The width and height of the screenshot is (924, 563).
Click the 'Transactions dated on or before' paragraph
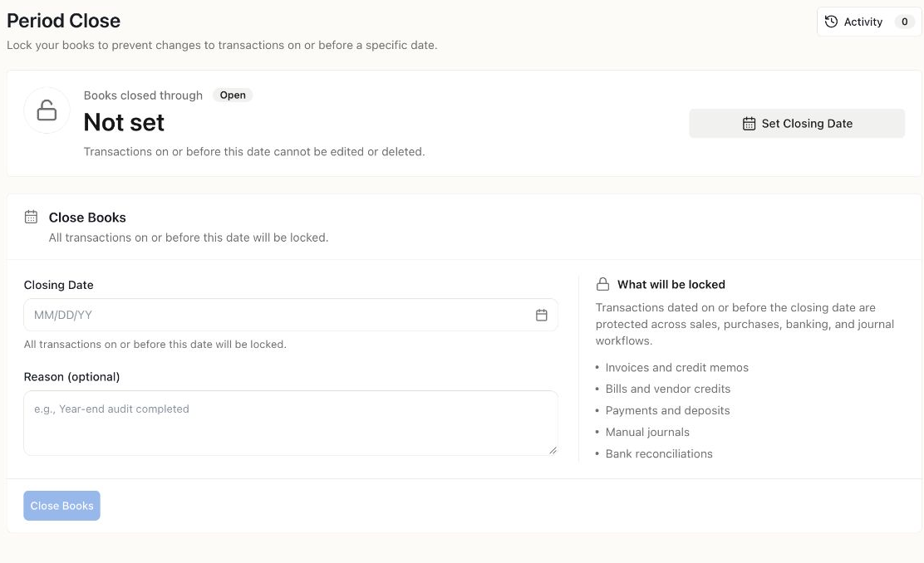[745, 324]
